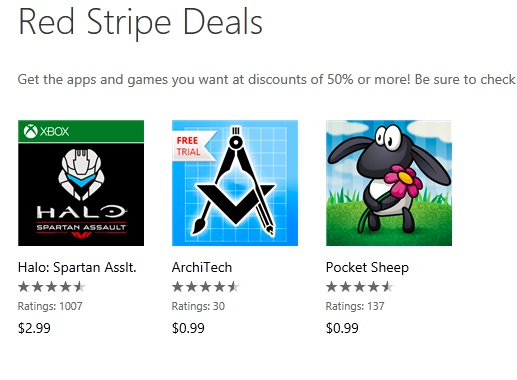Open the Halo Spartan Assault app tile
Viewport: 517px width, 380px height.
click(81, 183)
